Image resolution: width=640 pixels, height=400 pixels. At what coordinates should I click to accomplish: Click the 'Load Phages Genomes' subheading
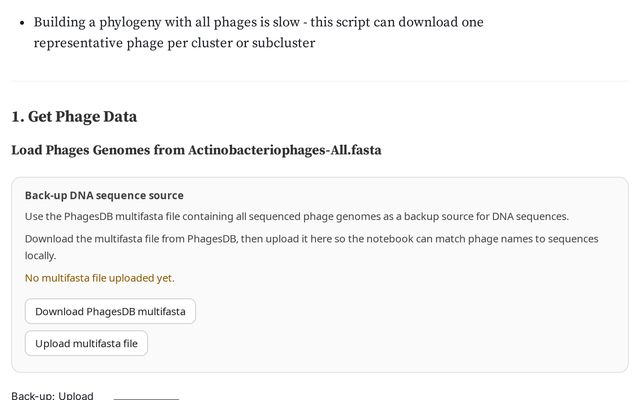[90, 150]
